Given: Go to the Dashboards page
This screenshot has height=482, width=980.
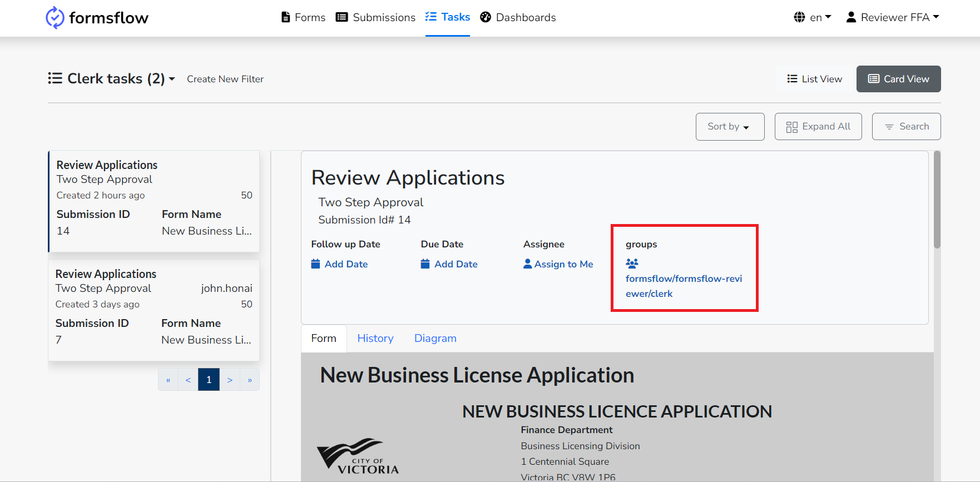Looking at the screenshot, I should click(518, 17).
